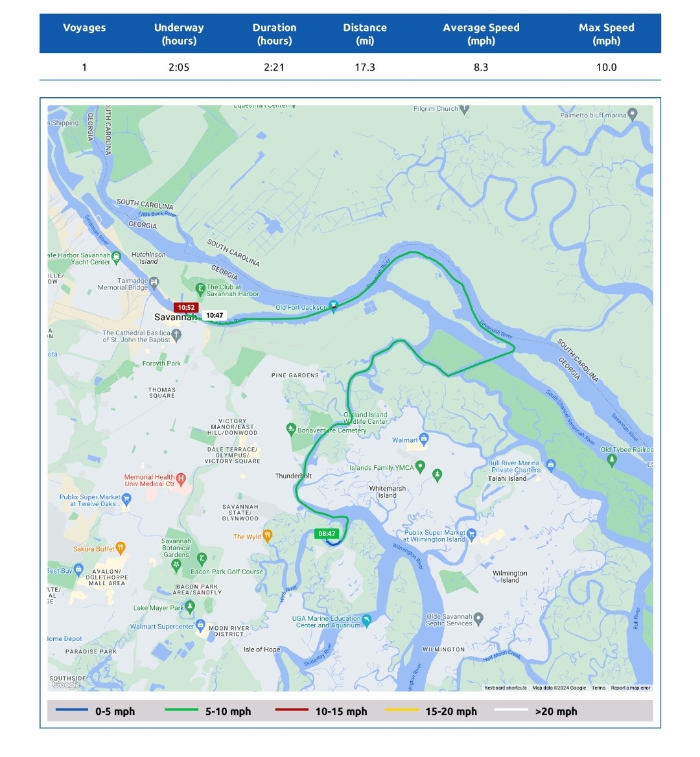Click the Thunderbolt map label
Viewport: 700px width, 757px height.
[x=293, y=476]
